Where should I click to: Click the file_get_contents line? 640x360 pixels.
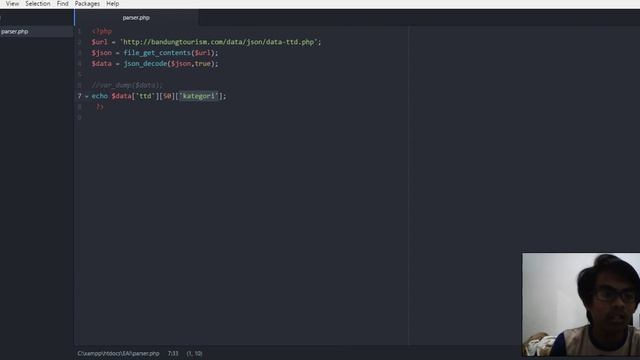click(155, 53)
